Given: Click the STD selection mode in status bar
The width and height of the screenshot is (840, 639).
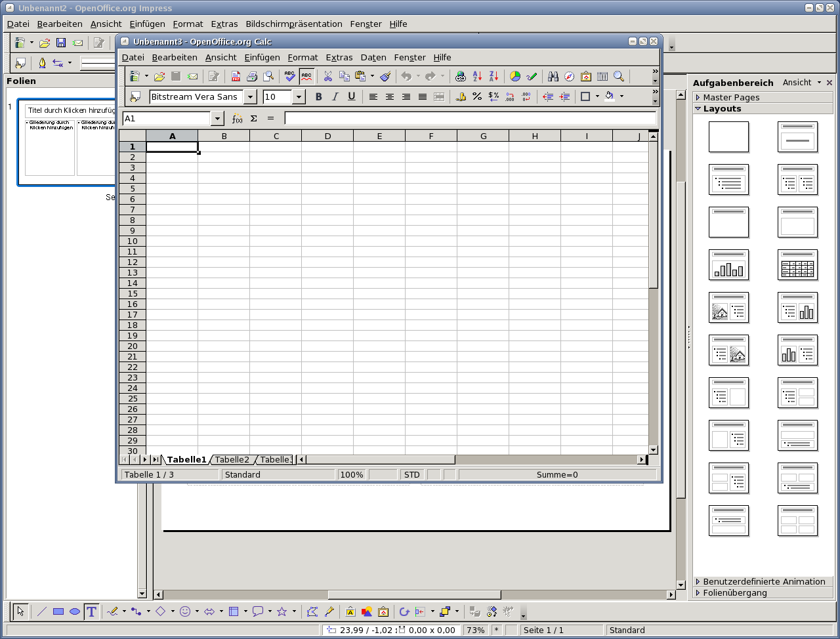Looking at the screenshot, I should click(412, 474).
